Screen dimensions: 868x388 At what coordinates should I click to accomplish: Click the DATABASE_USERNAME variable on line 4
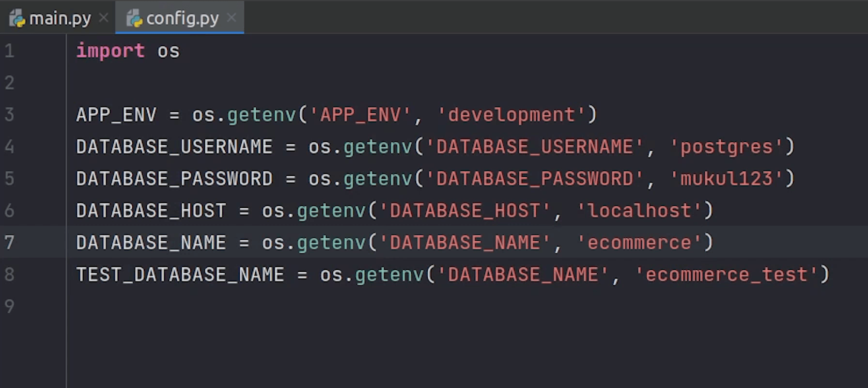tap(174, 147)
